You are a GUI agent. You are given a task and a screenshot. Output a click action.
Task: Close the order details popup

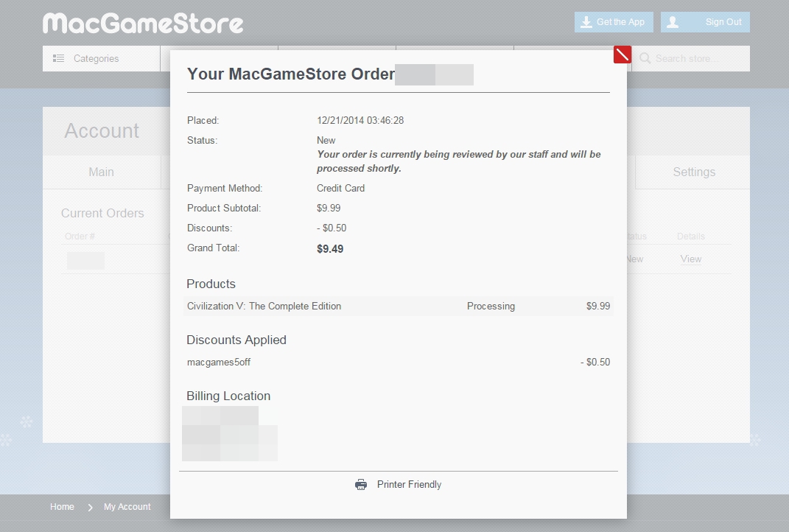[x=622, y=55]
